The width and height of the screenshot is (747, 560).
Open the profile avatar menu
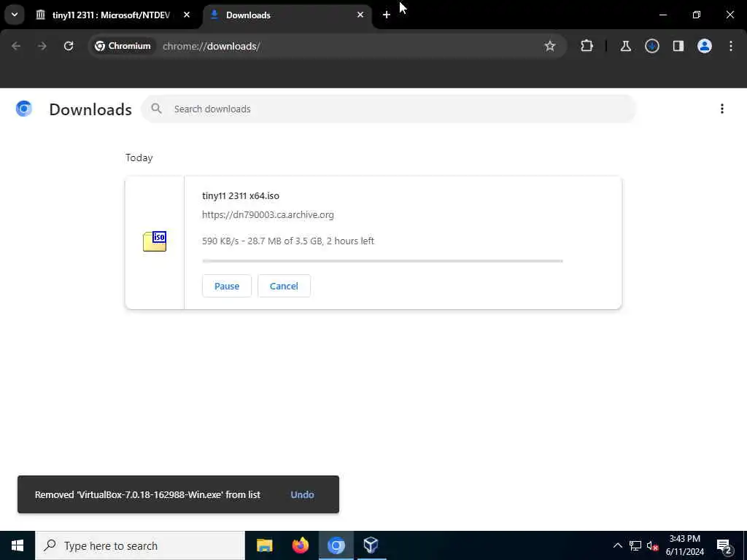(705, 46)
